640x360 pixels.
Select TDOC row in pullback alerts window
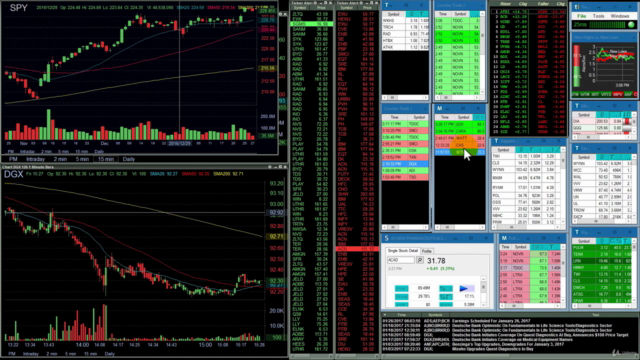(530, 268)
